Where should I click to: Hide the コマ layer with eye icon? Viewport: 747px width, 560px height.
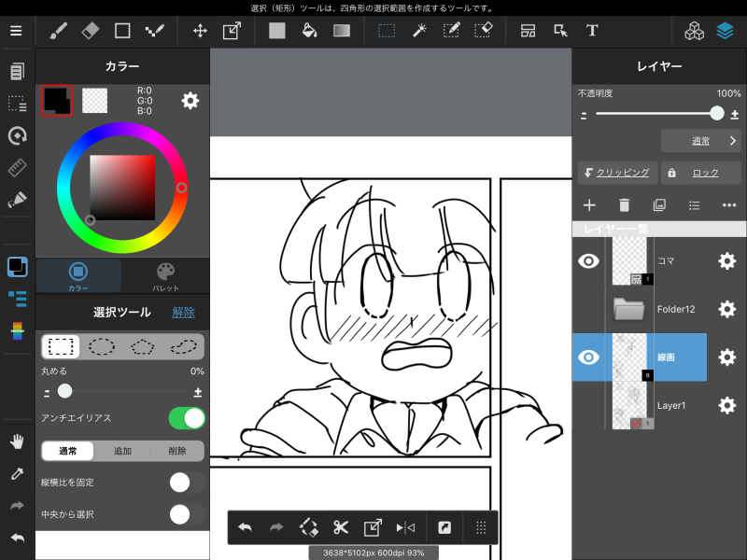[588, 261]
